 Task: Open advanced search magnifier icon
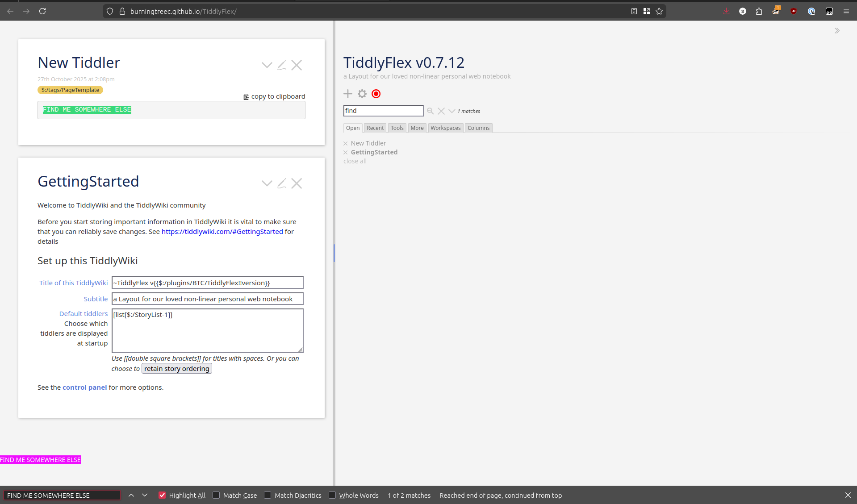pyautogui.click(x=430, y=111)
